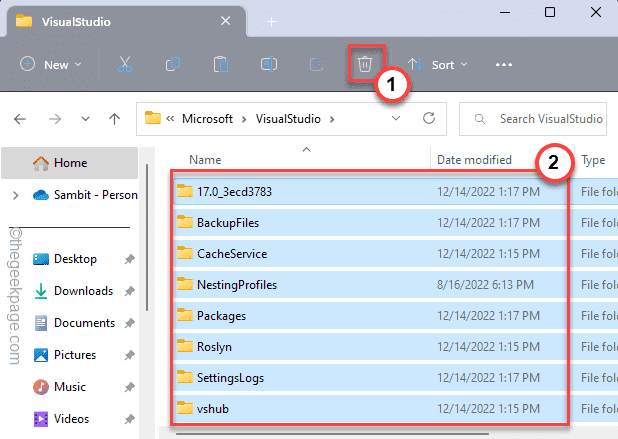Open the New dropdown menu

click(50, 64)
